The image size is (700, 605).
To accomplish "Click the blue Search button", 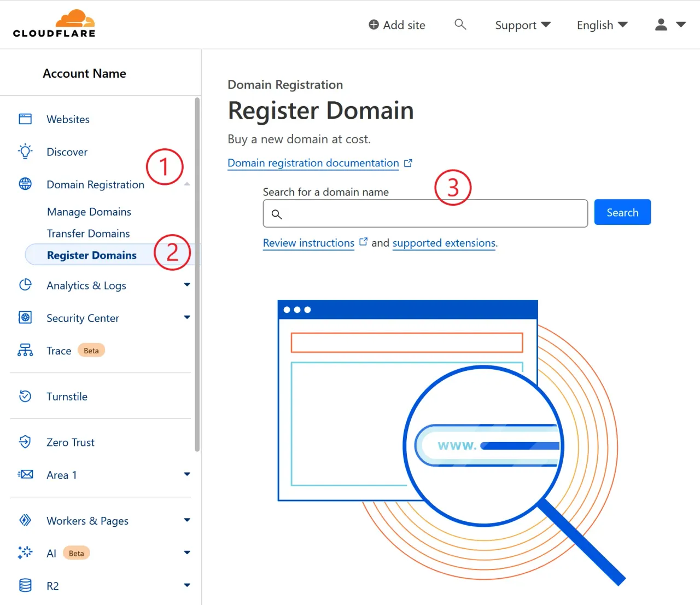I will coord(622,212).
